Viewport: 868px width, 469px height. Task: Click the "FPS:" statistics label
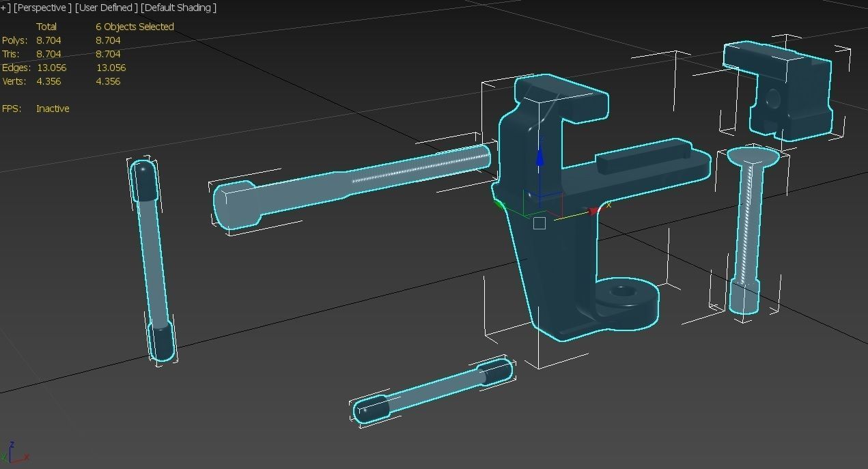[11, 109]
